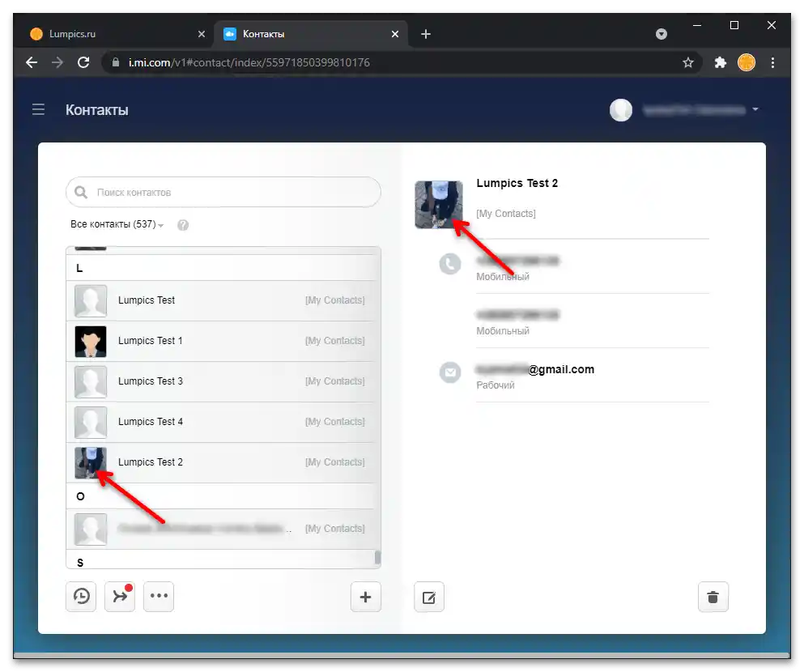The width and height of the screenshot is (804, 672).
Task: Edit the Lumpics Test 2 contact
Action: click(429, 598)
